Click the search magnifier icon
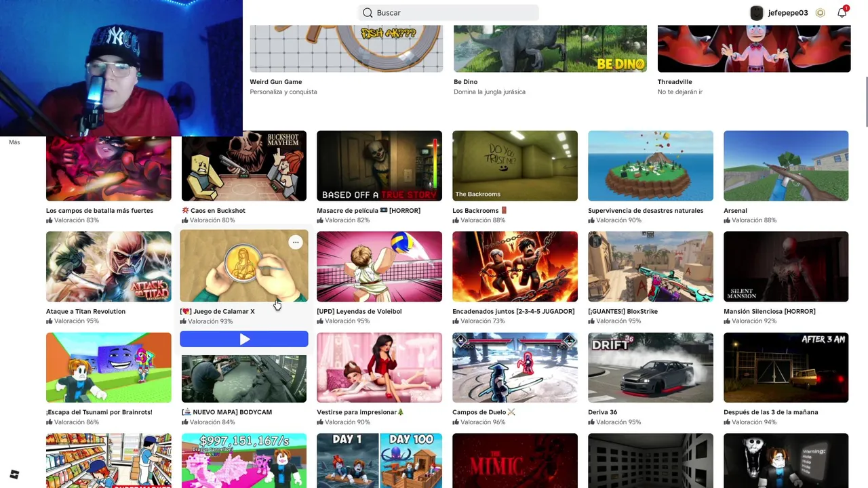The image size is (868, 488). [368, 13]
